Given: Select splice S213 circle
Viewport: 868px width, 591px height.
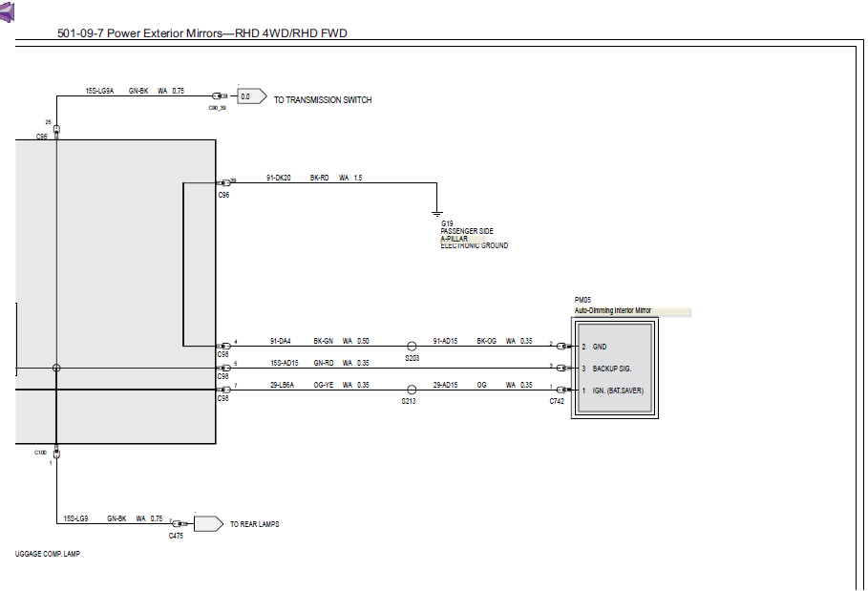Looking at the screenshot, I should pos(412,390).
